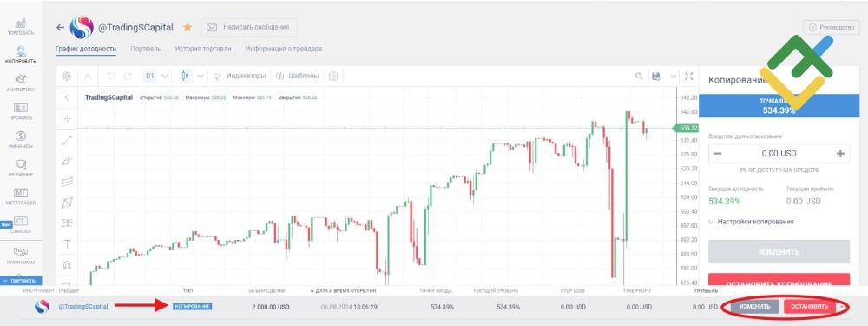Click the TradingSCapital avatar at top
The image size is (868, 326).
click(x=82, y=27)
